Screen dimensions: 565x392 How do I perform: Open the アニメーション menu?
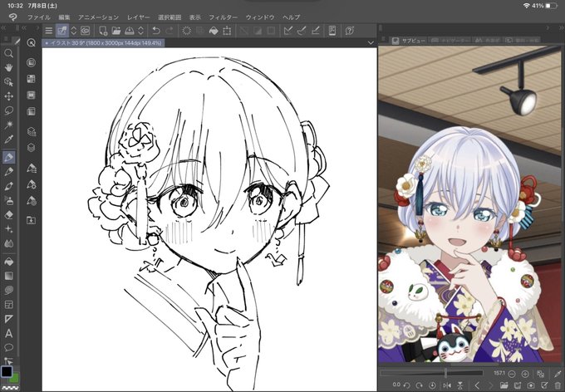[x=98, y=17]
